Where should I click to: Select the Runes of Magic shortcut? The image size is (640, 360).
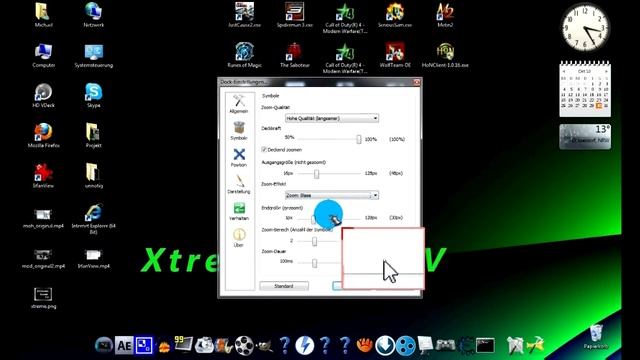tap(244, 55)
